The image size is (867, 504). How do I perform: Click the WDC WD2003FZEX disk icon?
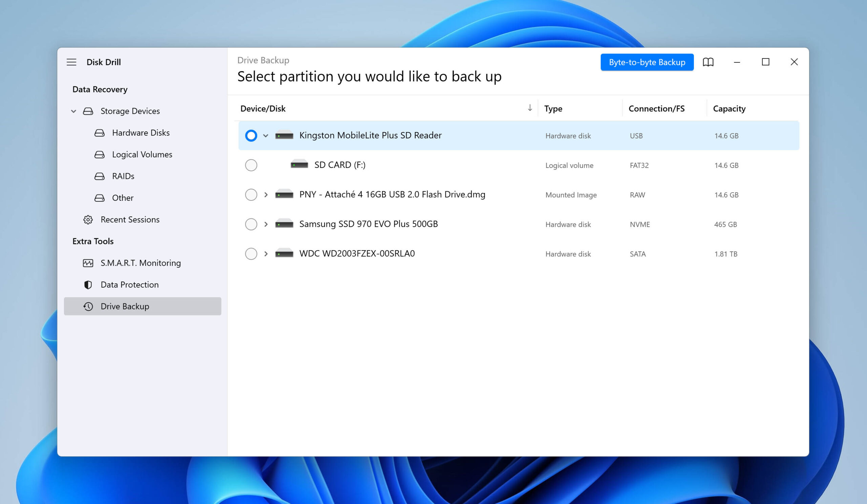[284, 254]
